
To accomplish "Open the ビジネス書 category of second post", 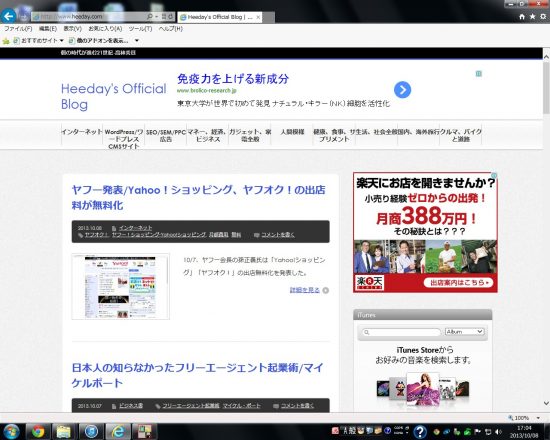I will tap(131, 406).
